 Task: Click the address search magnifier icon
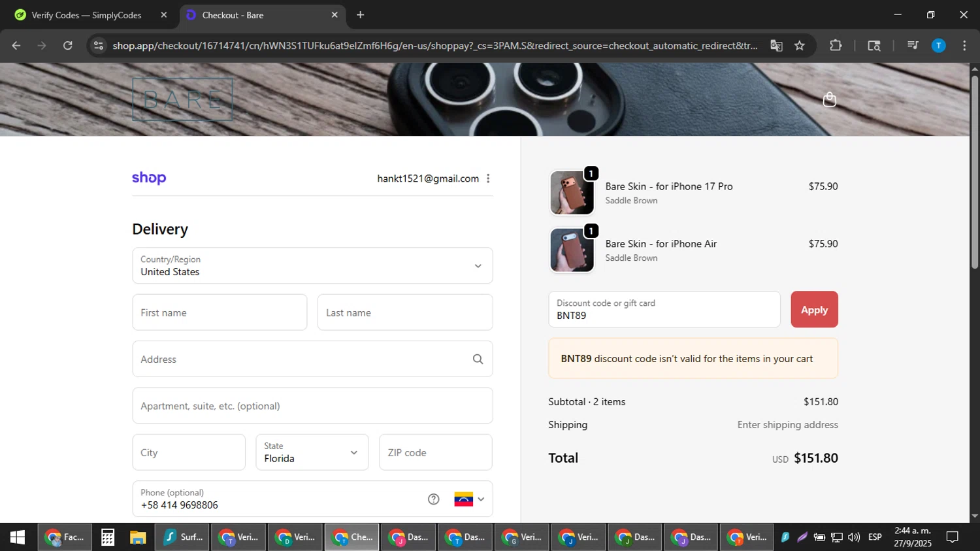[478, 359]
